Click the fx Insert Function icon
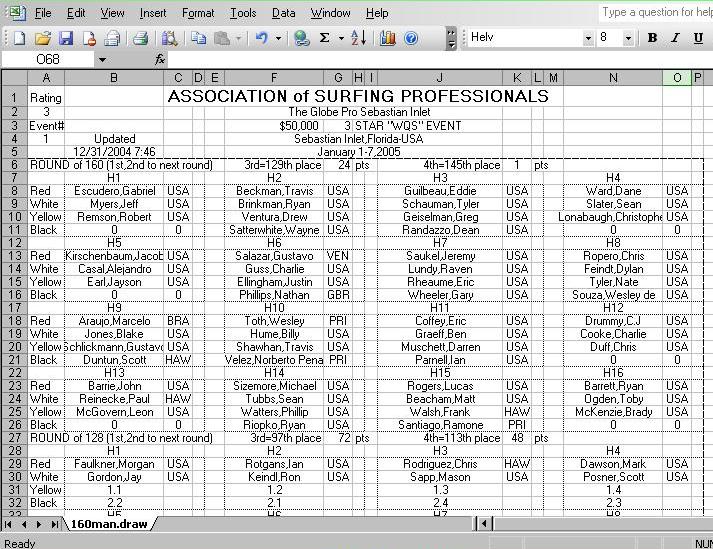Screen dimensions: 713x549 click(160, 59)
